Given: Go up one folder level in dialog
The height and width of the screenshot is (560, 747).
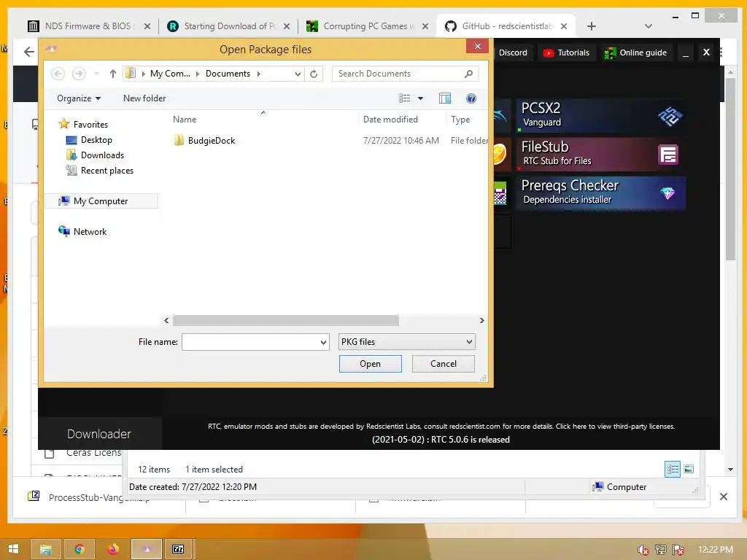Looking at the screenshot, I should click(x=113, y=74).
